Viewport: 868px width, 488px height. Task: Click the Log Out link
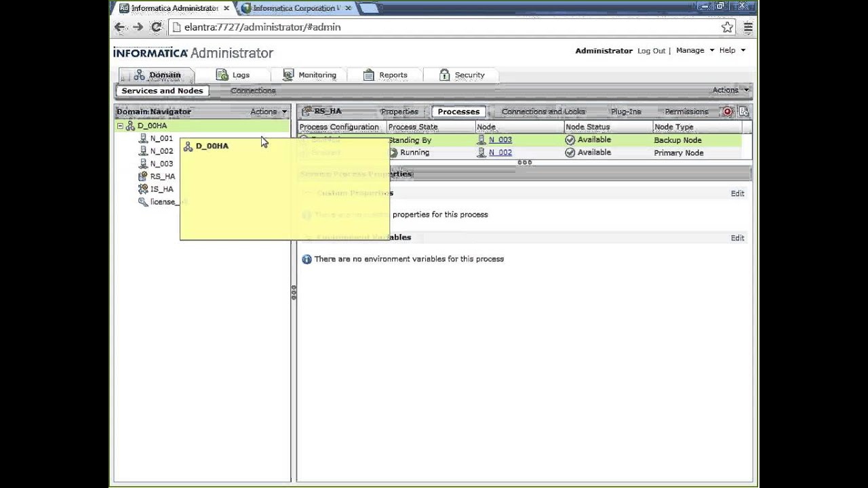coord(651,51)
